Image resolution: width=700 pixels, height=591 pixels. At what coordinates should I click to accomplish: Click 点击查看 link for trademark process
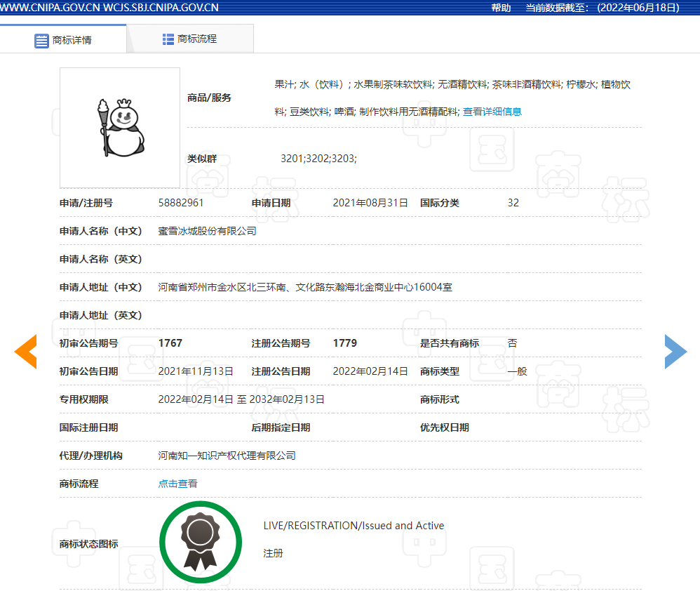(x=177, y=484)
